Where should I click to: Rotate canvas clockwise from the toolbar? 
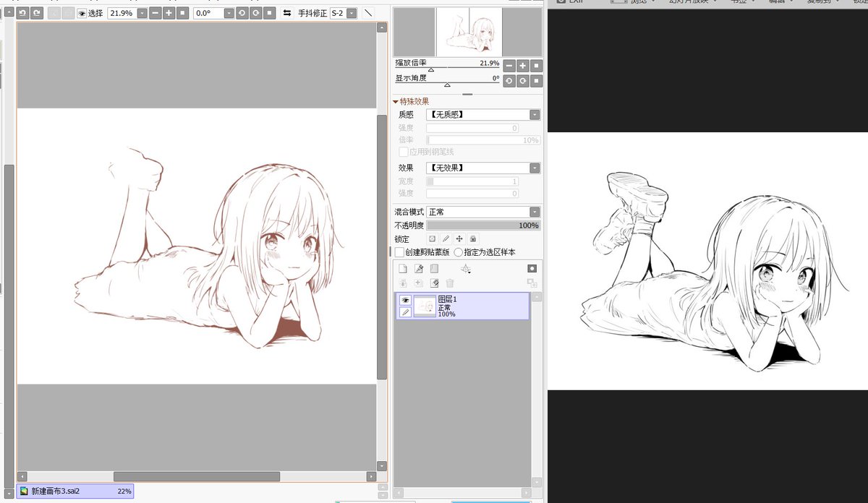[x=255, y=13]
